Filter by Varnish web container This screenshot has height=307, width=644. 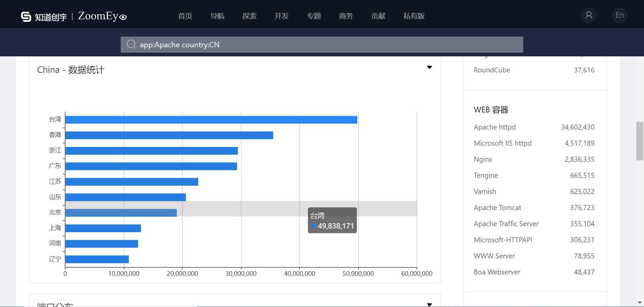click(485, 192)
